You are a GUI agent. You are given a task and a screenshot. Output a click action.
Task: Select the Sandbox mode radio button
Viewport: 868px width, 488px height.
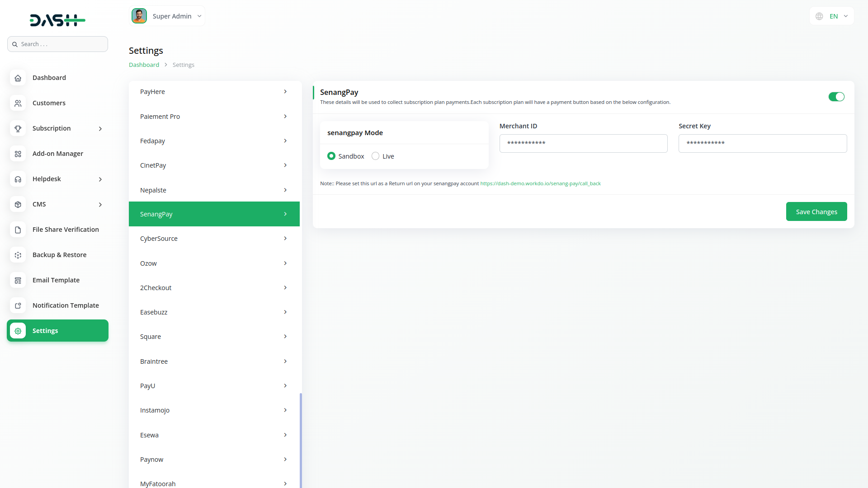(x=331, y=156)
